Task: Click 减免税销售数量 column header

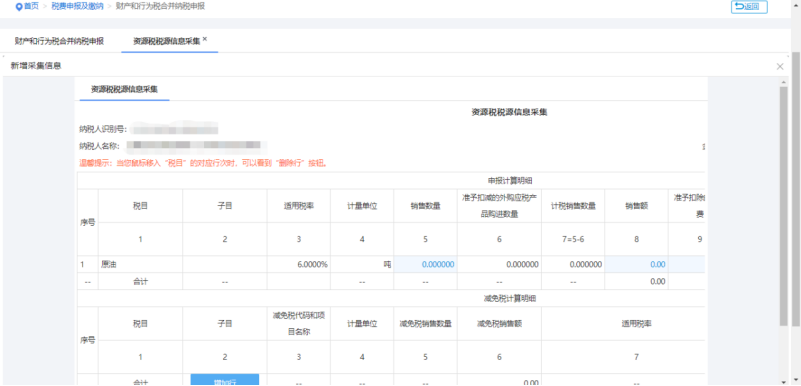Action: (426, 324)
